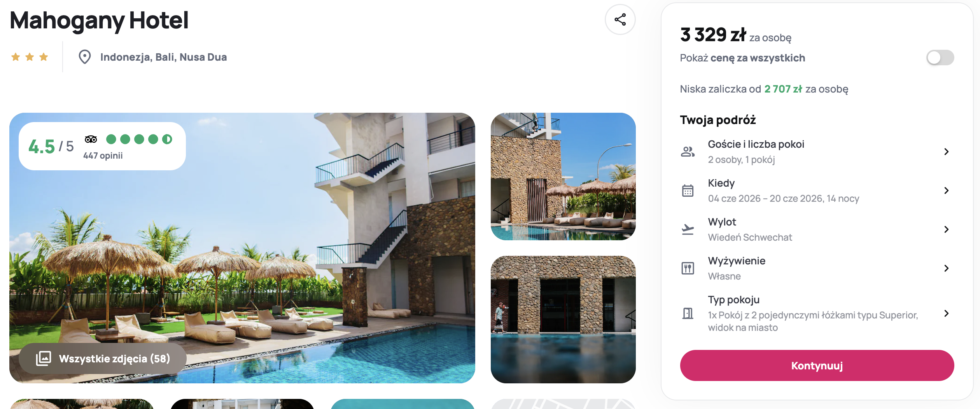Click the meals cutlery icon
The width and height of the screenshot is (980, 409).
coord(688,268)
